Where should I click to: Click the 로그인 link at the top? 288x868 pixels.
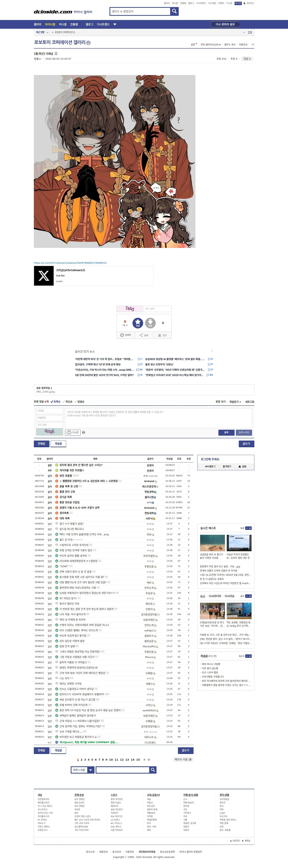click(238, 3)
